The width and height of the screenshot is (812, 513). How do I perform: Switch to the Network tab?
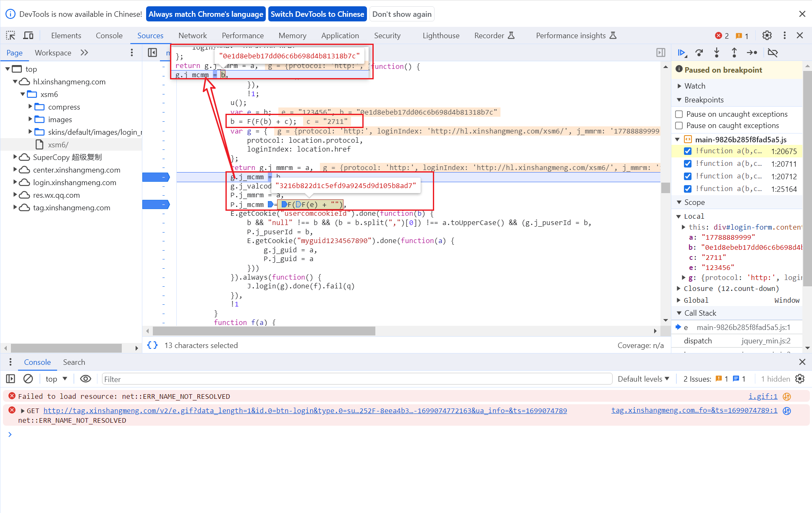coord(192,36)
